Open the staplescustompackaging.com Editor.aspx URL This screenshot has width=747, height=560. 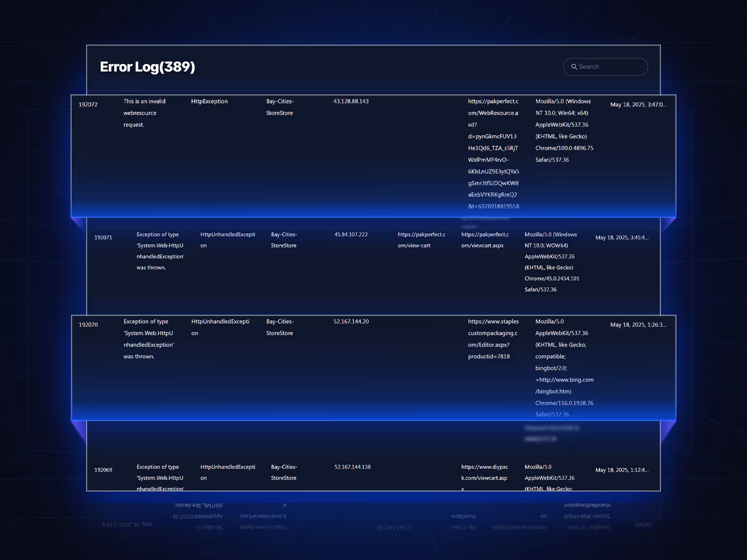click(493, 339)
